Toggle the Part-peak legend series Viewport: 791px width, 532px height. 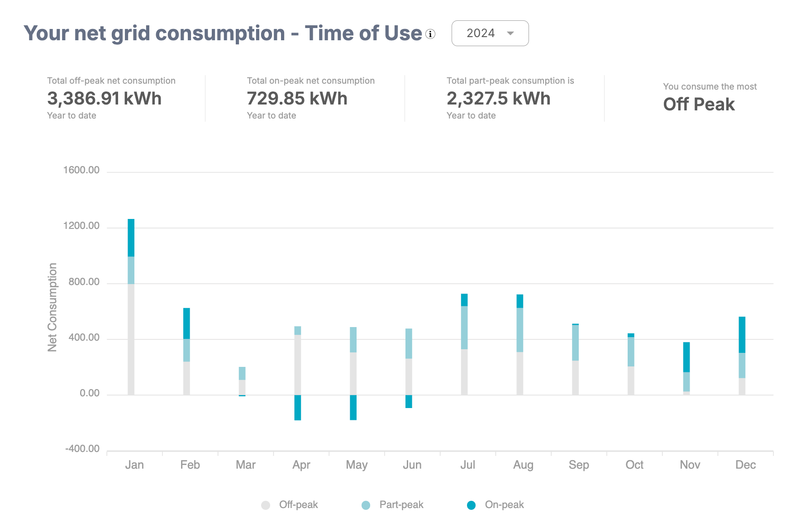tap(401, 504)
